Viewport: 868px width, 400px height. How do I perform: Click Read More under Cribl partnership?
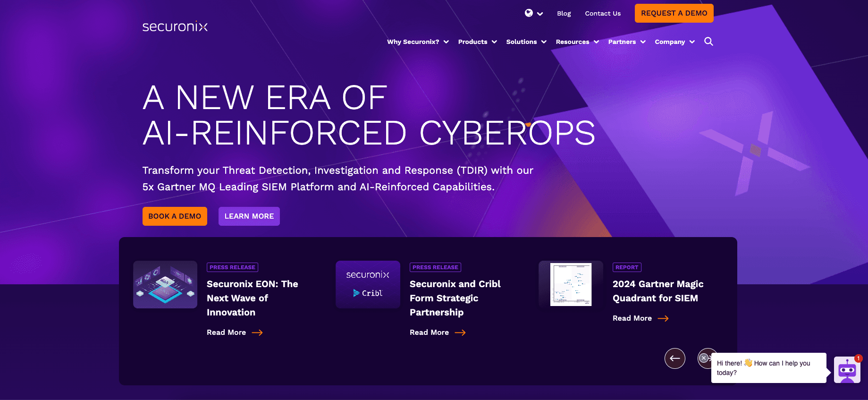click(438, 332)
